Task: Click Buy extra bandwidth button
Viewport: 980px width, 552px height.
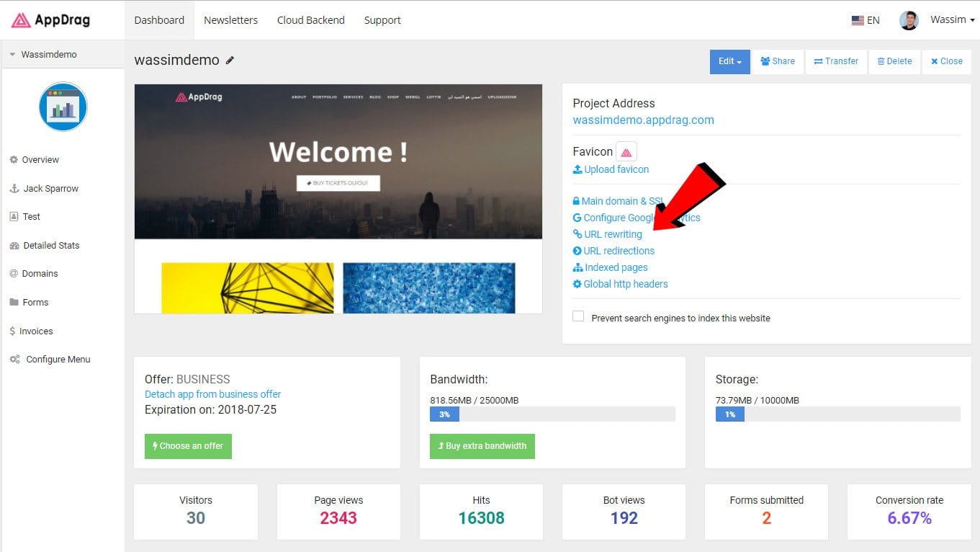Action: click(x=482, y=446)
